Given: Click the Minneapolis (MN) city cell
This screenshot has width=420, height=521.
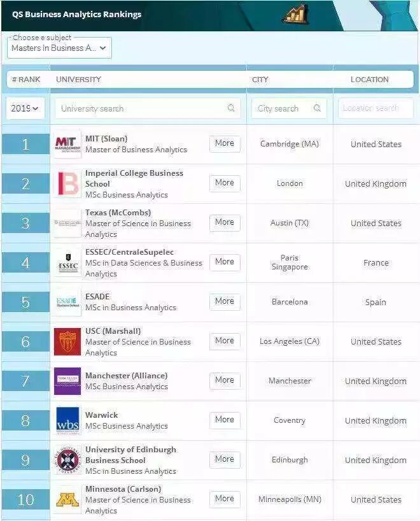Looking at the screenshot, I should [x=290, y=499].
